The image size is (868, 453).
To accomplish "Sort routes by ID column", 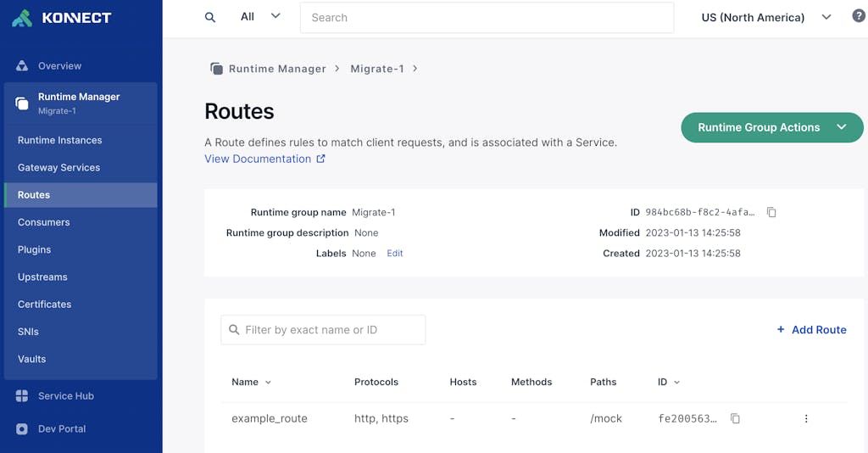I will pyautogui.click(x=669, y=382).
